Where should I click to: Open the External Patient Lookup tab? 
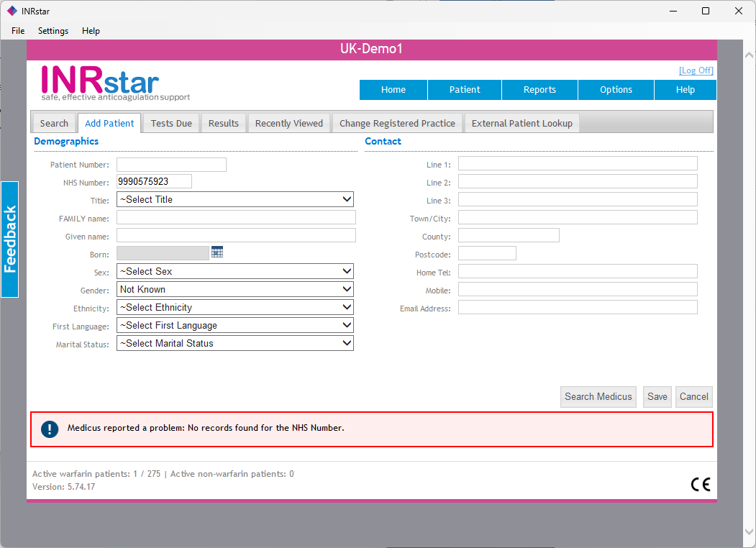point(522,124)
